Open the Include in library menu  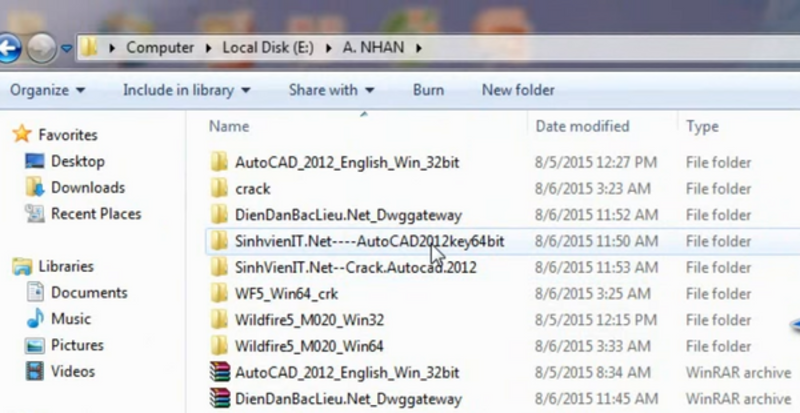[187, 90]
